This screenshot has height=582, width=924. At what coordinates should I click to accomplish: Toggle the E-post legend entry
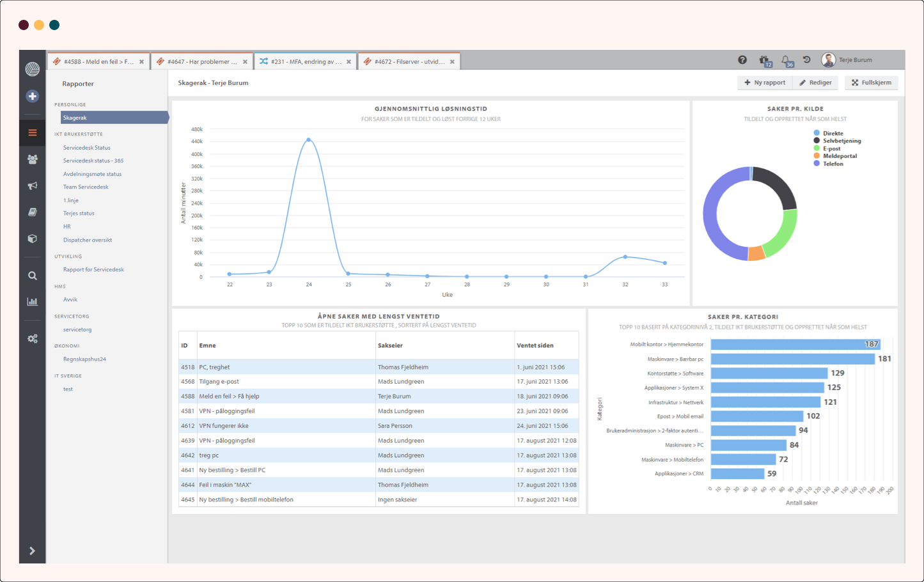[x=831, y=148]
